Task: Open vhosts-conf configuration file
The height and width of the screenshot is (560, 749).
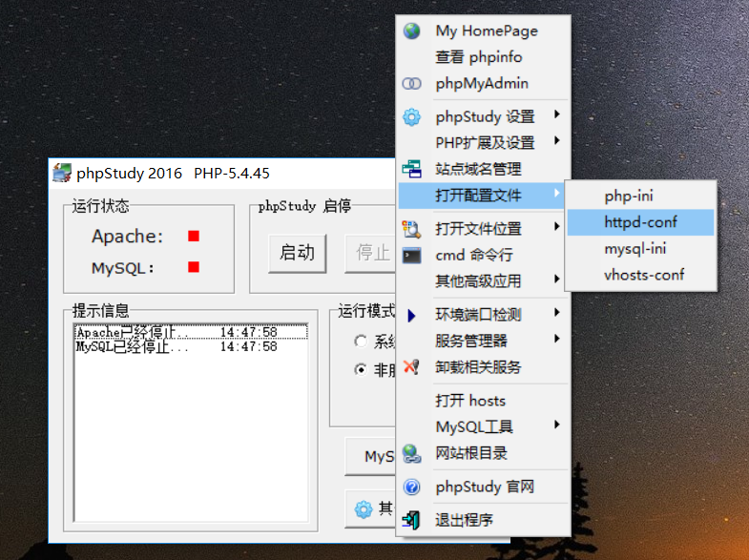Action: click(640, 275)
